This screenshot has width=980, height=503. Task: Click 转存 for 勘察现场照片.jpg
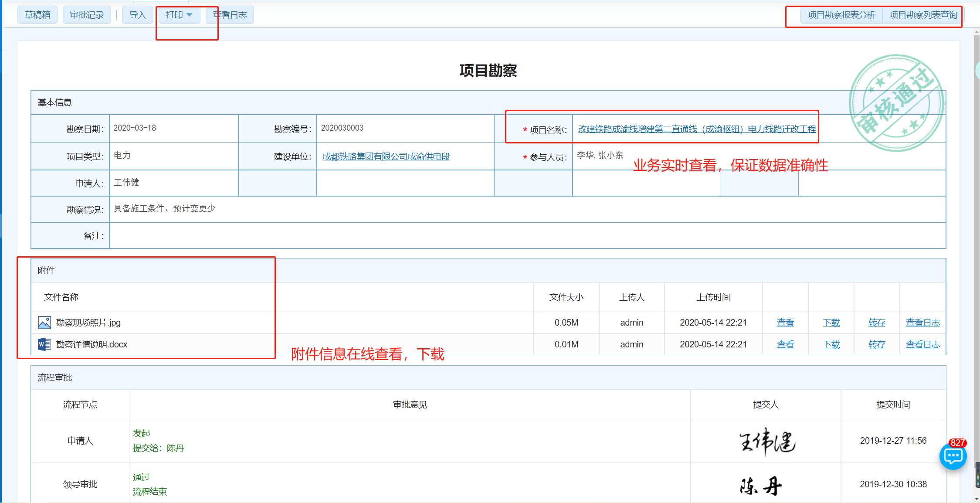click(877, 323)
